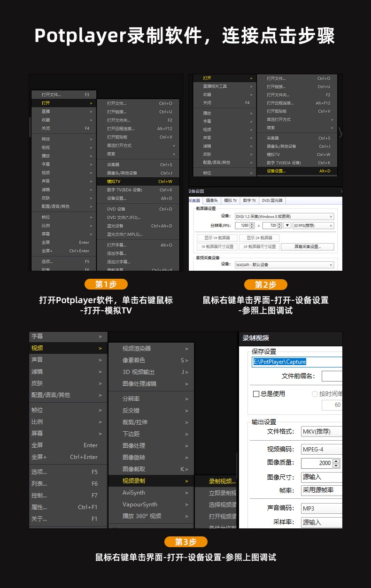371x588 pixels.
Task: Open 文件格式 MKV(推荐) dropdown
Action: [x=321, y=432]
